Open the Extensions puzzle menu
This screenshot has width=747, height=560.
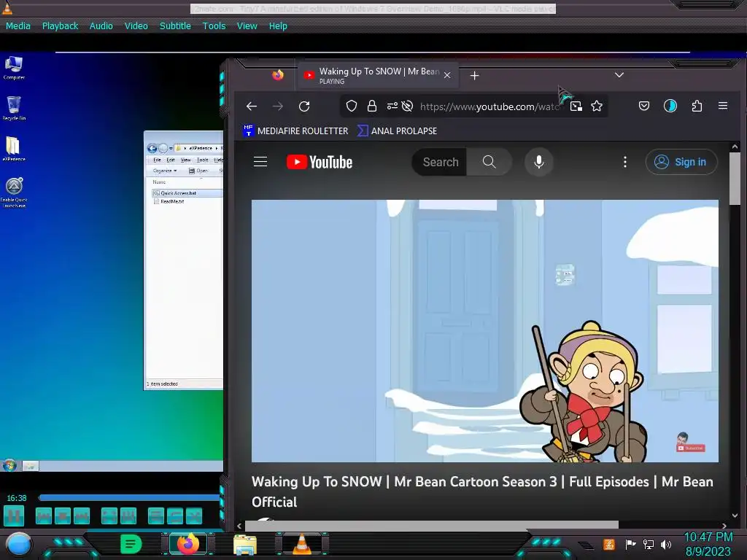[x=697, y=106]
